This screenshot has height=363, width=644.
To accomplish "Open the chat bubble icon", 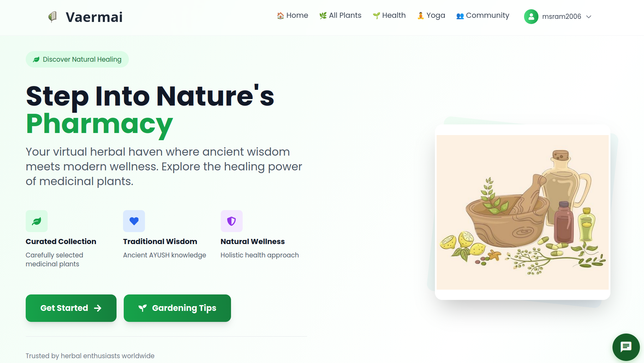I will coord(626,347).
